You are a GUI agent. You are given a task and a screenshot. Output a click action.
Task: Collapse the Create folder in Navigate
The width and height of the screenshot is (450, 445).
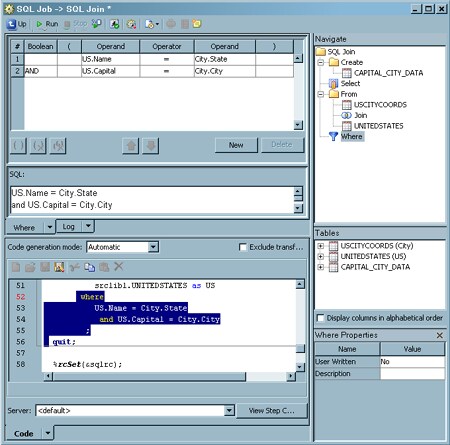pos(321,62)
